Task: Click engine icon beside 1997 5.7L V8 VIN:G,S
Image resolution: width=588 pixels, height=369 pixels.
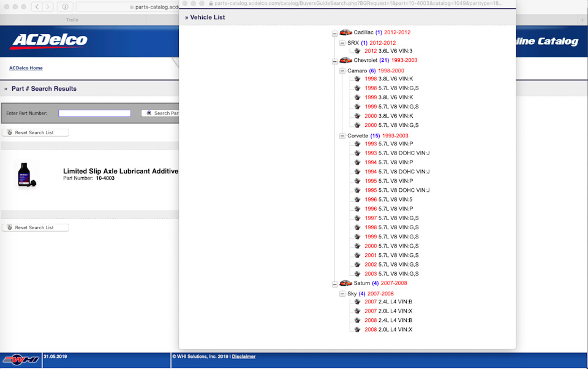Action: pos(357,218)
